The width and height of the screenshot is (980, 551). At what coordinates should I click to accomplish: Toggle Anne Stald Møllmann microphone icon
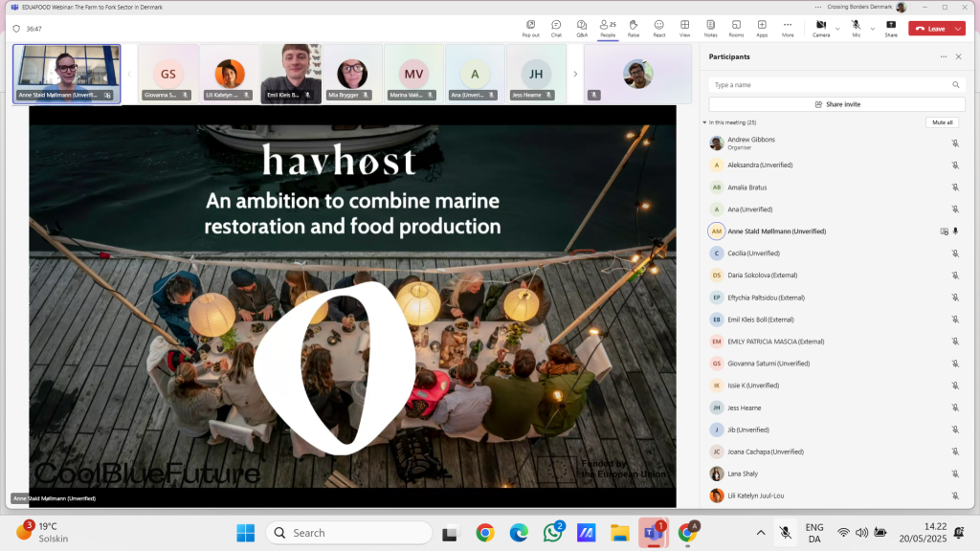point(955,231)
